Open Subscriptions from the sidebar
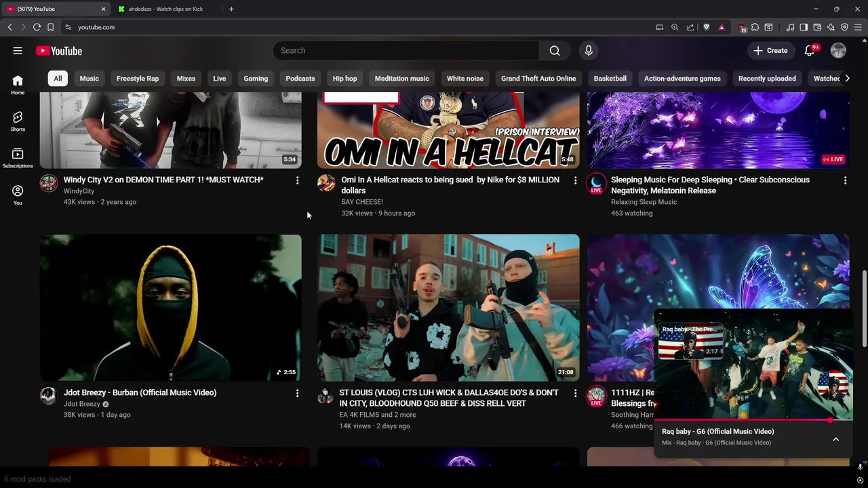868x488 pixels. (x=18, y=159)
